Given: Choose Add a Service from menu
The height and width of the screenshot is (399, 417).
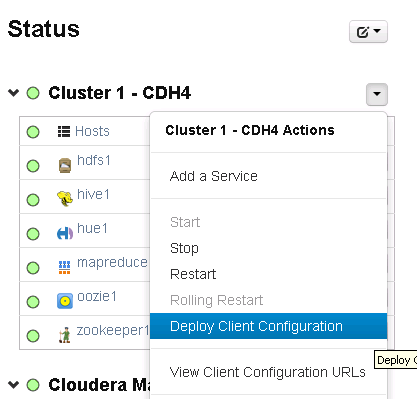Looking at the screenshot, I should point(214,176).
